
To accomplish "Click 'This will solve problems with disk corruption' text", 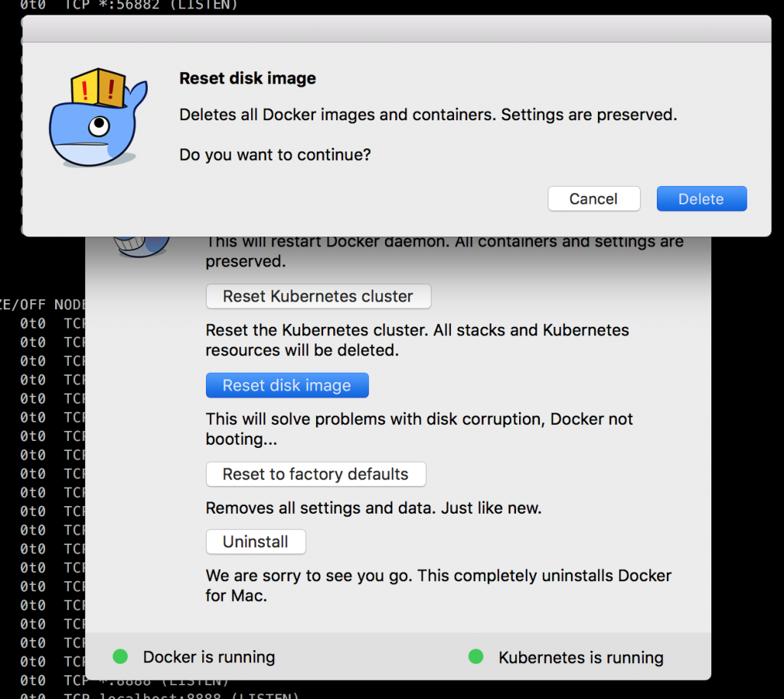I will coord(419,429).
